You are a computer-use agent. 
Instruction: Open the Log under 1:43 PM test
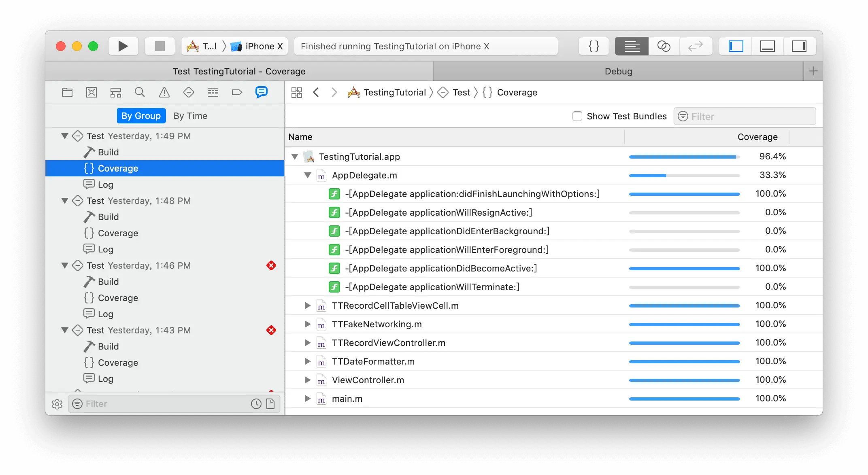[165, 379]
